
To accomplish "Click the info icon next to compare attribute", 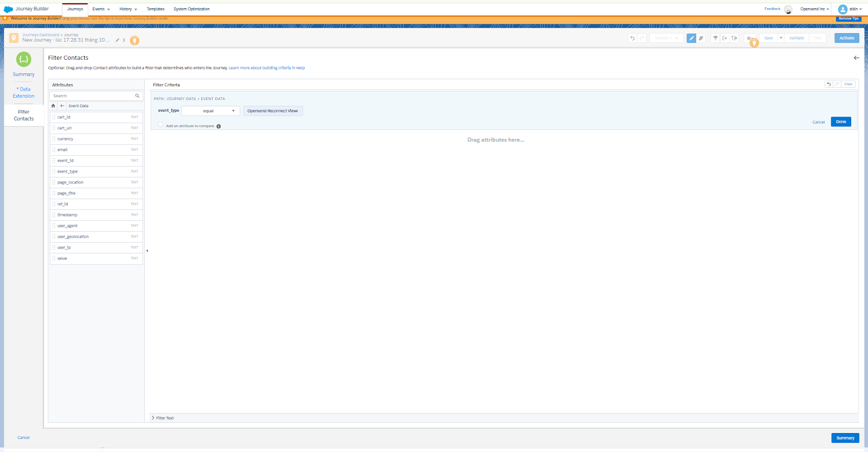I will [219, 126].
